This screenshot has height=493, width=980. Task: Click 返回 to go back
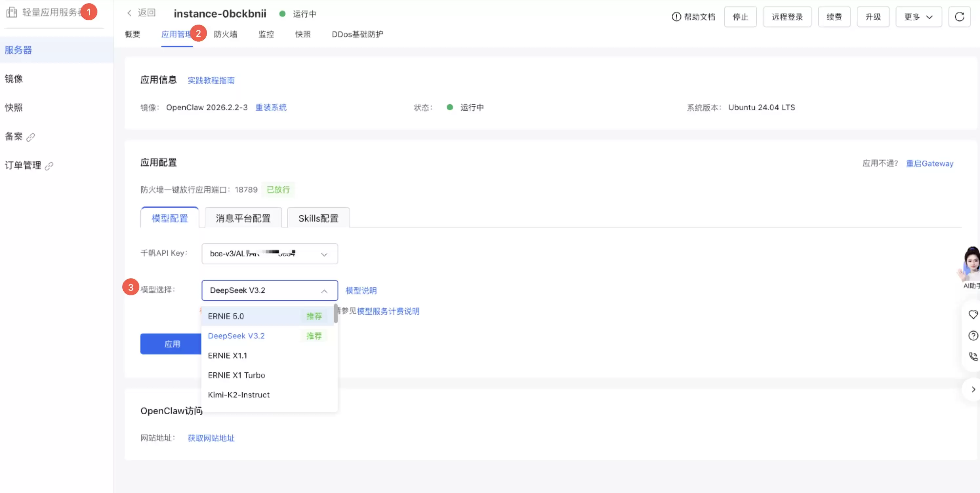pyautogui.click(x=147, y=13)
